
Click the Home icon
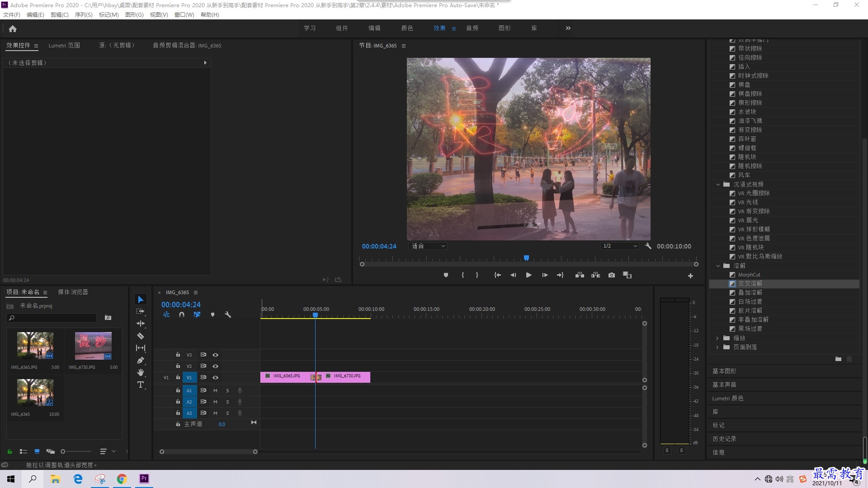point(13,28)
